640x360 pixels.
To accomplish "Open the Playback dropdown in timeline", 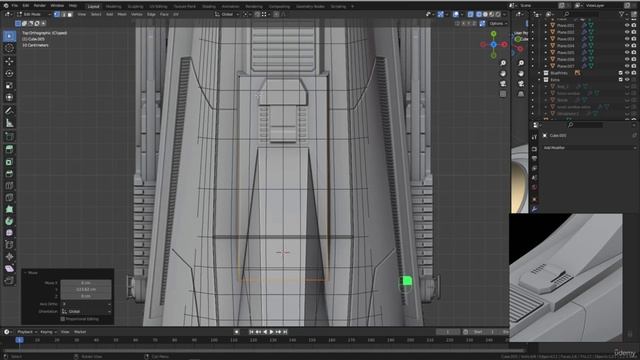I will point(27,332).
